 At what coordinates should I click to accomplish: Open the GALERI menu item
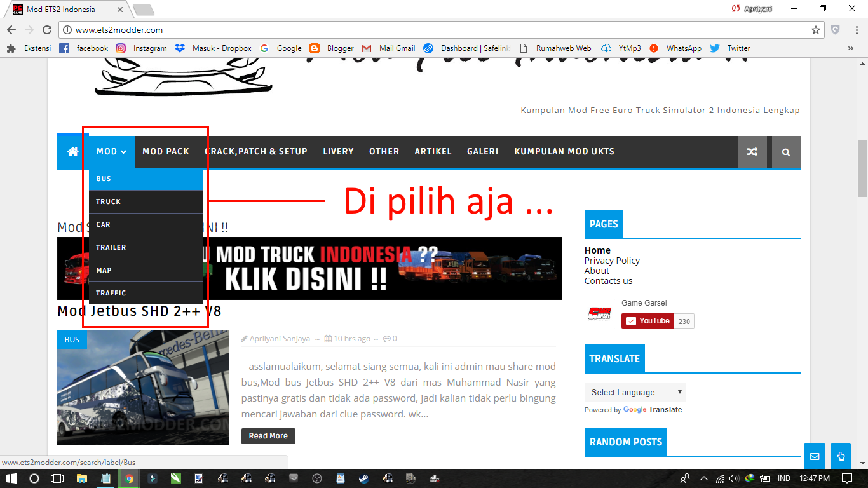click(x=483, y=152)
